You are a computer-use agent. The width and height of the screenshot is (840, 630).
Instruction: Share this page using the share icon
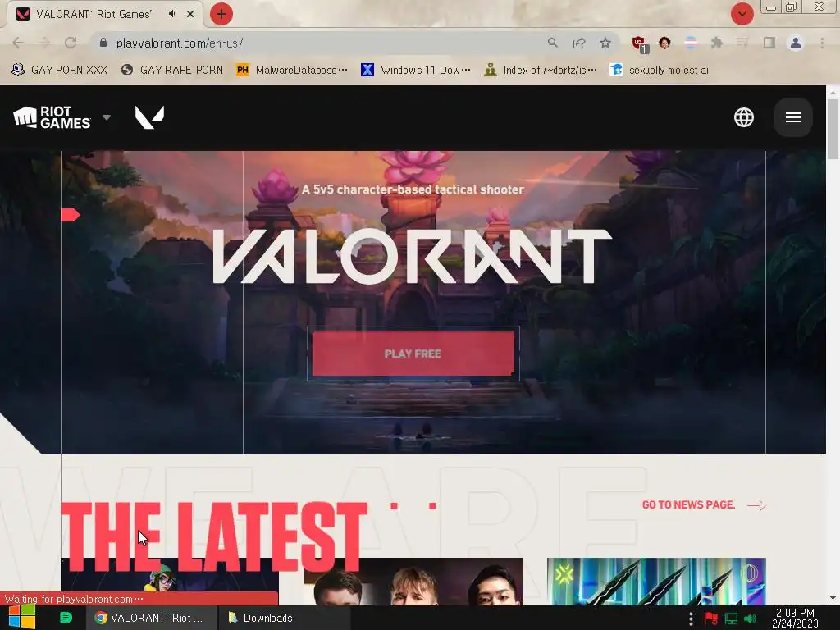pos(578,43)
